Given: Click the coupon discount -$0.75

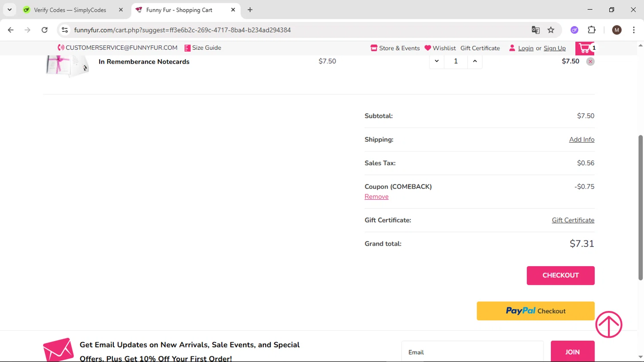Looking at the screenshot, I should coord(584,187).
